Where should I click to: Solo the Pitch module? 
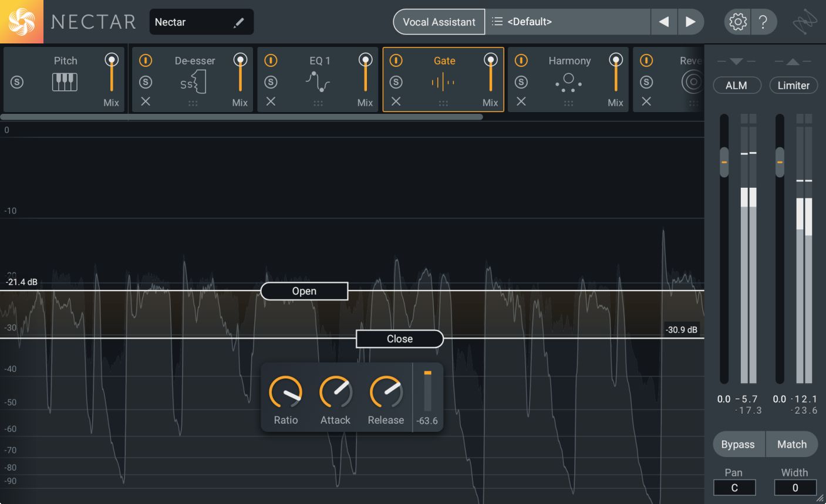click(17, 82)
